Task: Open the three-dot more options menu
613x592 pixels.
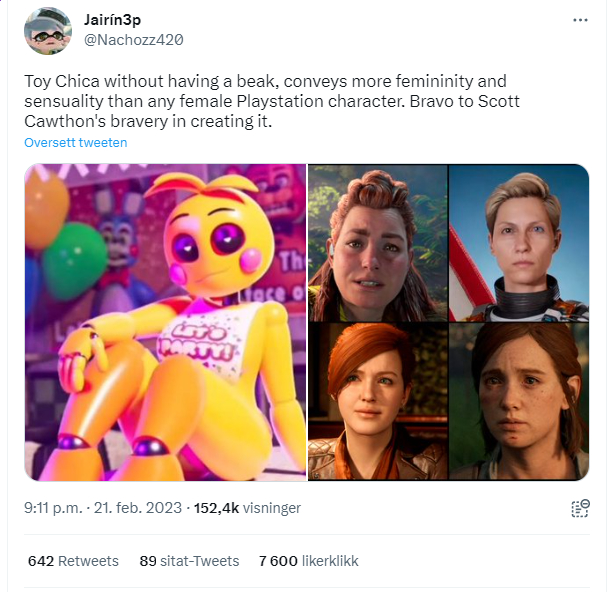Action: coord(580,20)
